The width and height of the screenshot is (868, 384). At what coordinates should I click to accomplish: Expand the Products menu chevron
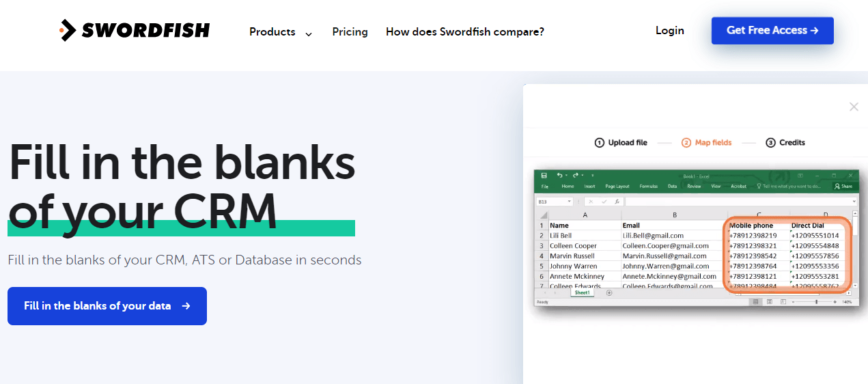[309, 33]
